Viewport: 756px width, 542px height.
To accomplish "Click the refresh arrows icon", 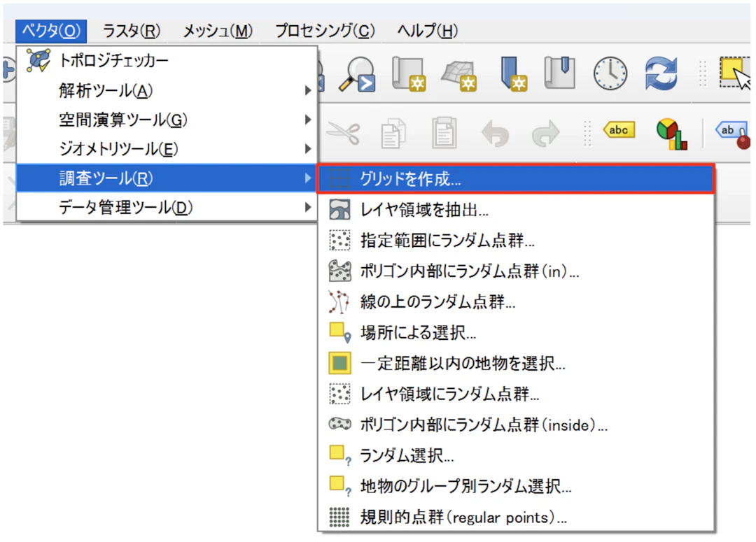I will (661, 73).
